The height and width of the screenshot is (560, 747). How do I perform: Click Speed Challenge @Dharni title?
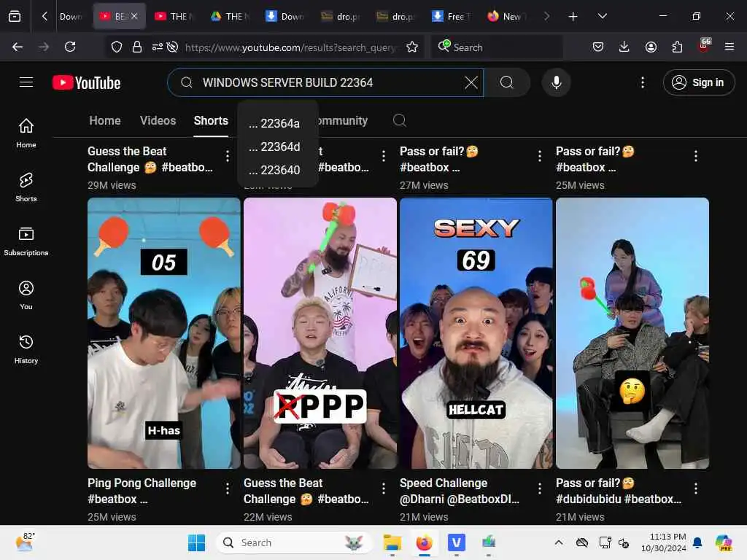460,491
